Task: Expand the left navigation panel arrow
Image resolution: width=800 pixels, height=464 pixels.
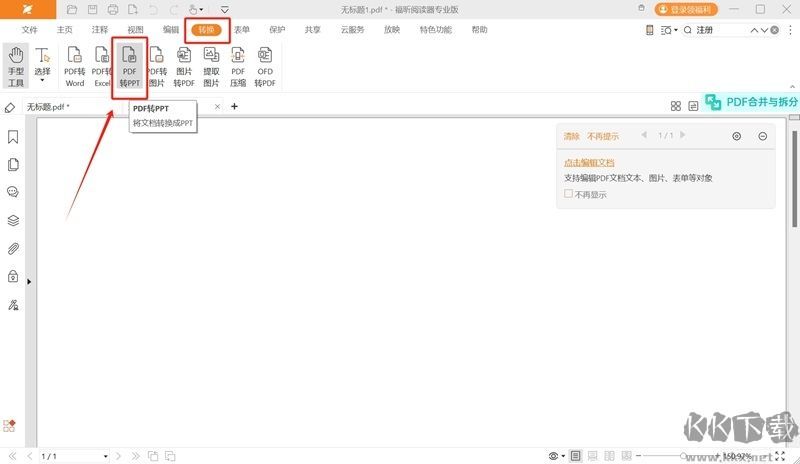Action: tap(29, 282)
